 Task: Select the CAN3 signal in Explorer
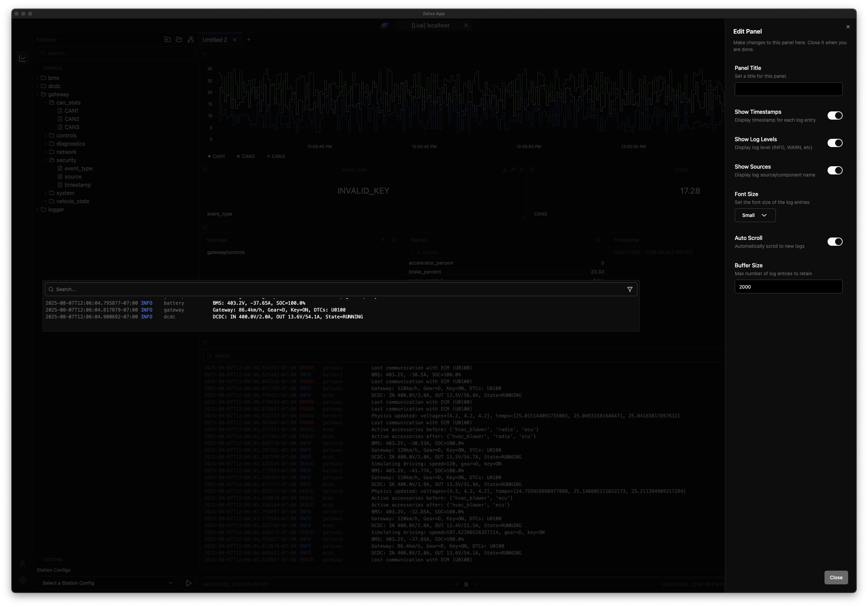(x=72, y=128)
